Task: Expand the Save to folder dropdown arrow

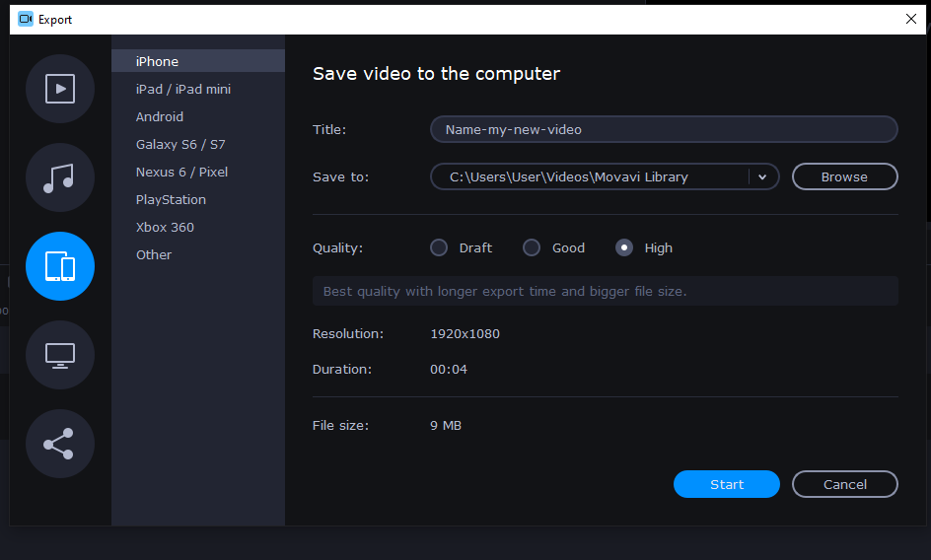Action: 762,177
